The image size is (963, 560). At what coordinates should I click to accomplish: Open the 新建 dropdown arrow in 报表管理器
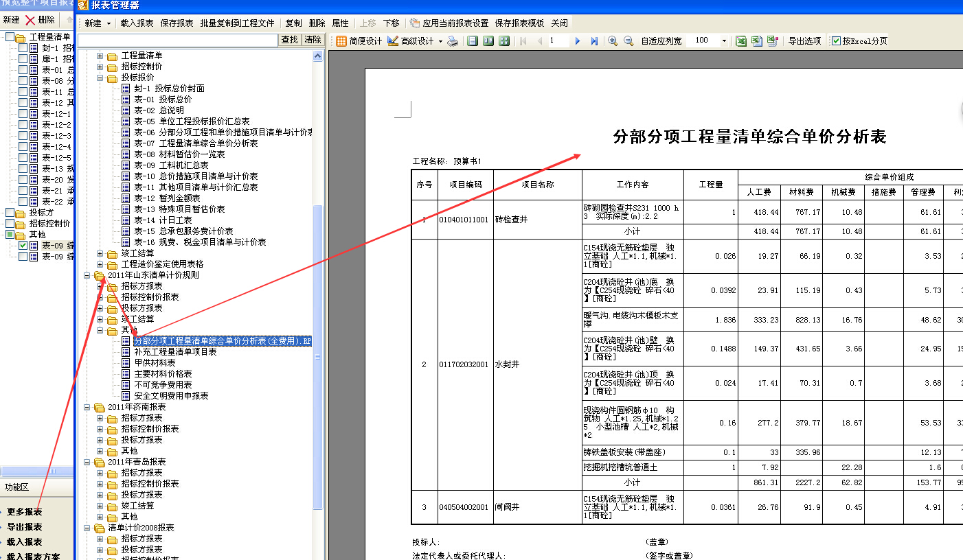[x=109, y=23]
